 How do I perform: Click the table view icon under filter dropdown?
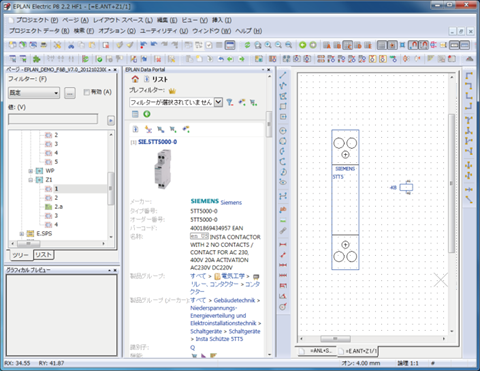click(135, 114)
